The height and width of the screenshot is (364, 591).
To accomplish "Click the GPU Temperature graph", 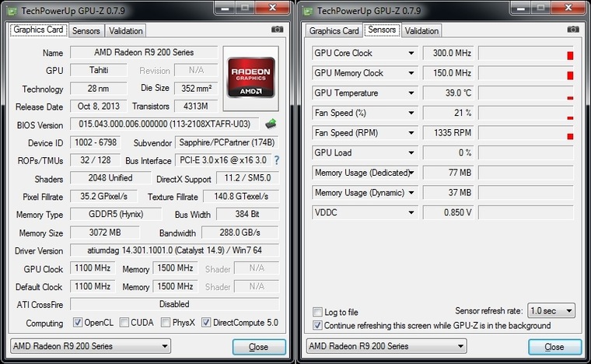I will (x=526, y=93).
